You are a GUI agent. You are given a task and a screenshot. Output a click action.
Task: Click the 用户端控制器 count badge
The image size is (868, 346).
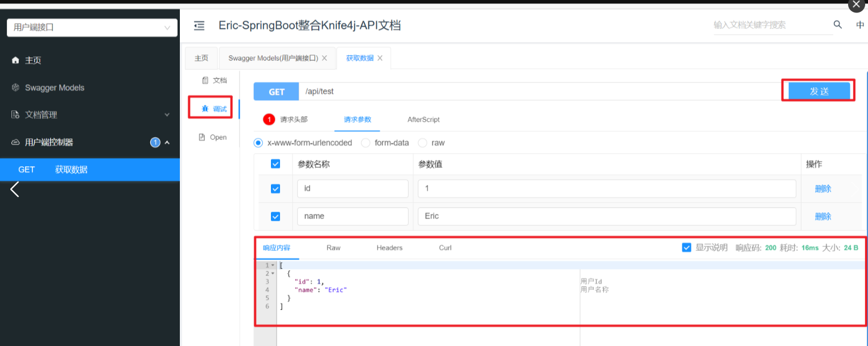click(x=155, y=142)
